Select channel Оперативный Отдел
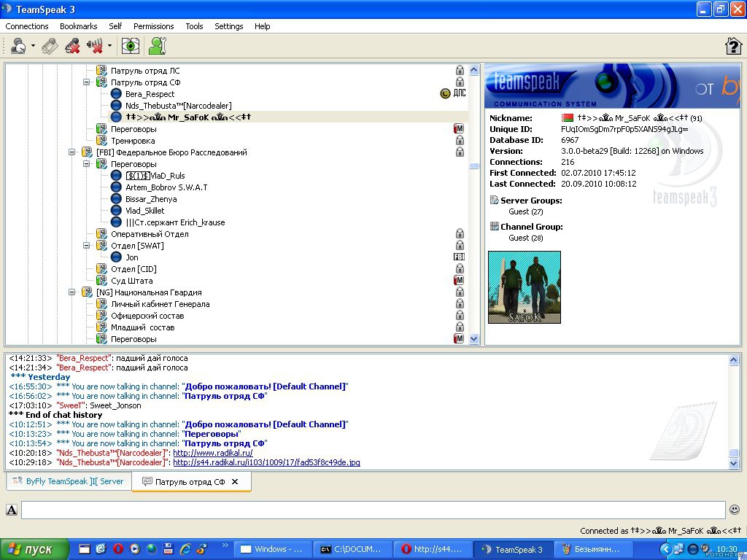This screenshot has height=560, width=747. tap(150, 234)
